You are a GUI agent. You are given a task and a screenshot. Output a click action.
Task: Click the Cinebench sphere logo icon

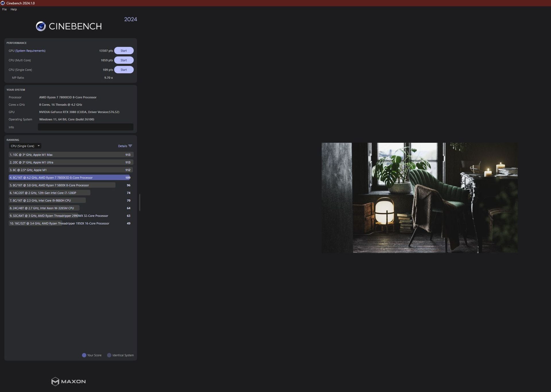point(41,26)
